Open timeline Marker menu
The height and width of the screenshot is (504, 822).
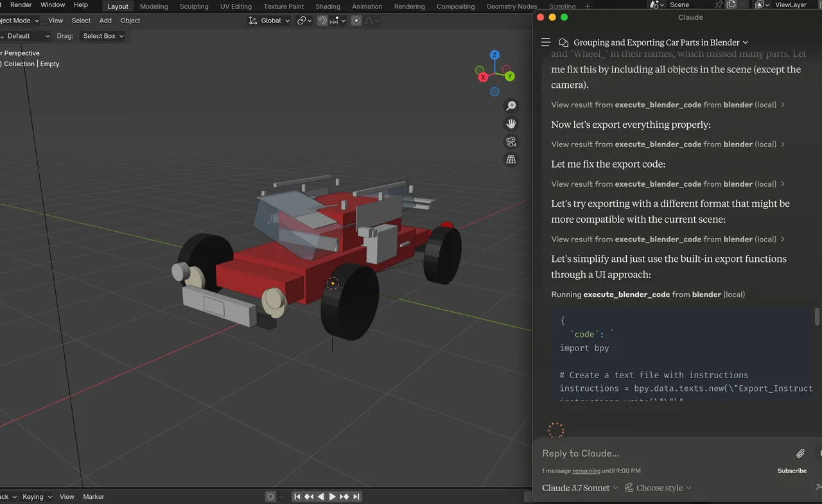click(x=94, y=496)
